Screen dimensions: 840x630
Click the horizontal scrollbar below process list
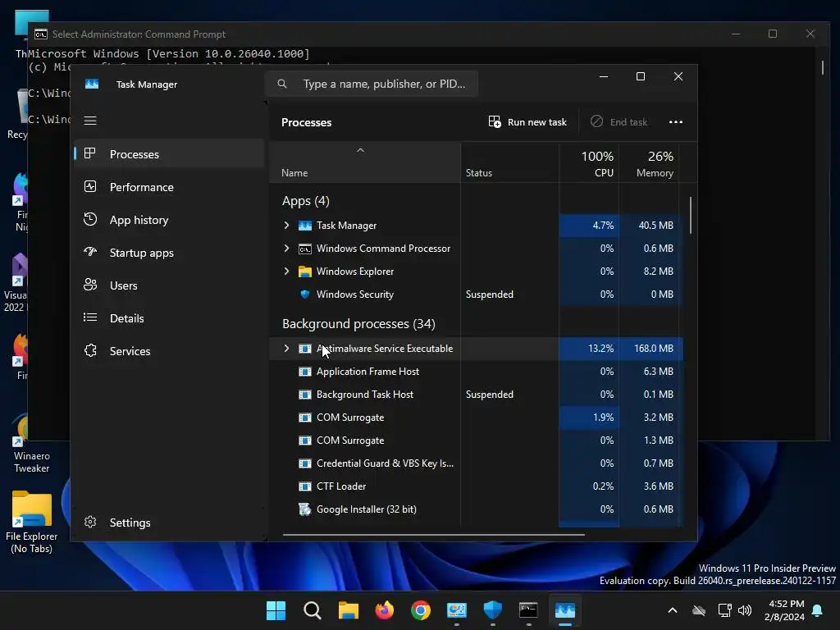pyautogui.click(x=433, y=534)
